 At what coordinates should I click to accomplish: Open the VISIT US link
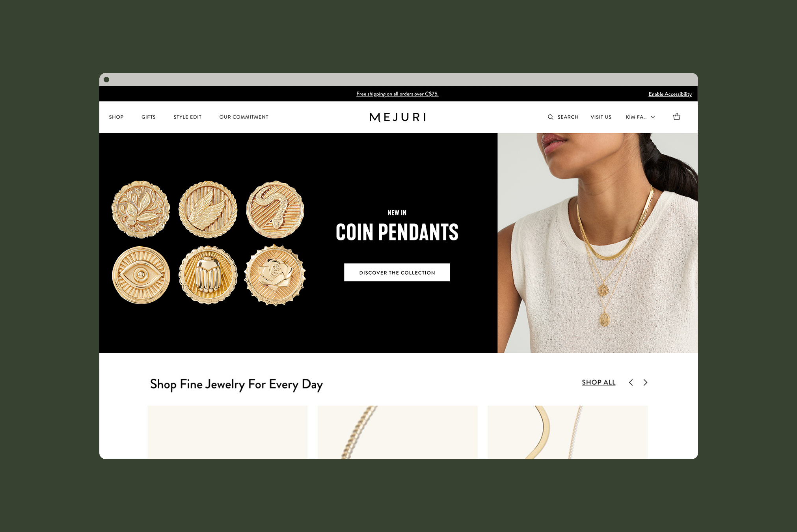[x=601, y=117]
